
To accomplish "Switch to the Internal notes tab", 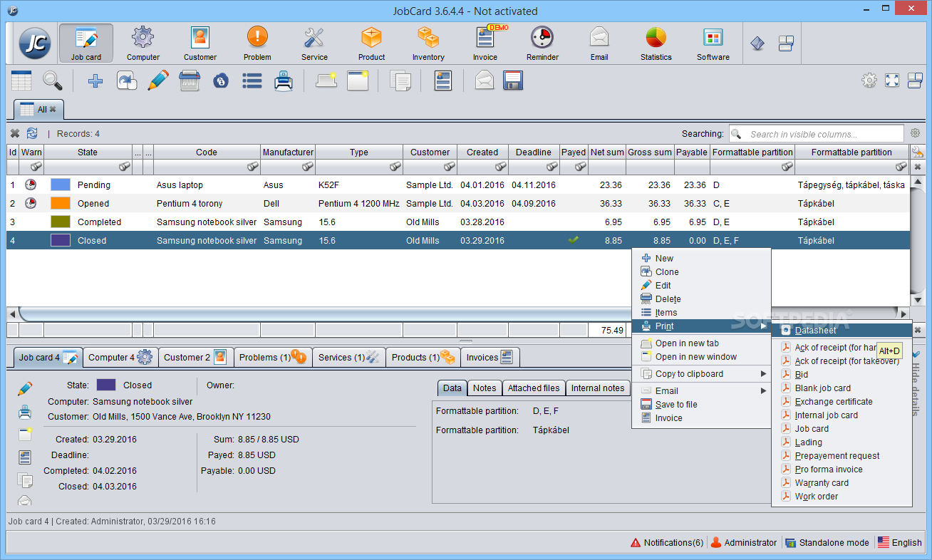I will (x=597, y=388).
